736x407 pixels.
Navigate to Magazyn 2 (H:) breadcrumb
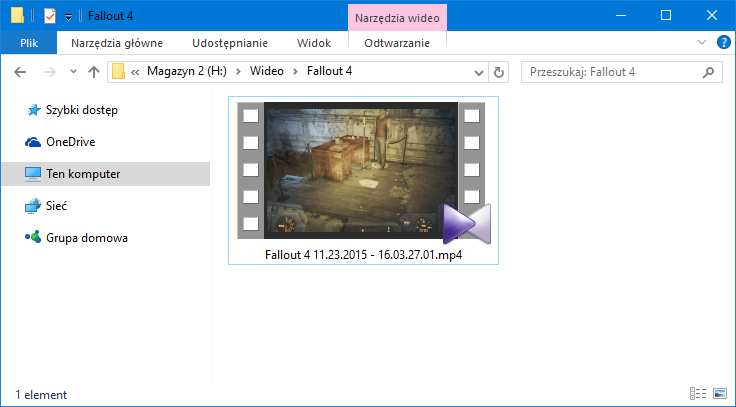click(x=187, y=71)
